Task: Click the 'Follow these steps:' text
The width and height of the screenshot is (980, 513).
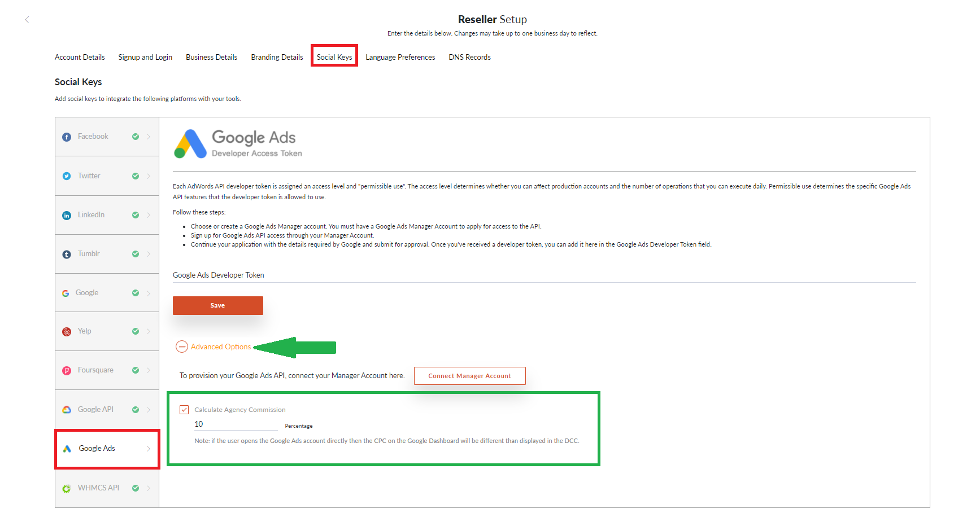Action: tap(199, 212)
